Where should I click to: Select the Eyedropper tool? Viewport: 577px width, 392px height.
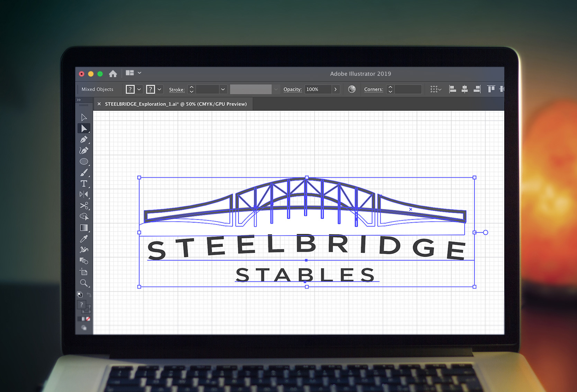coord(84,239)
